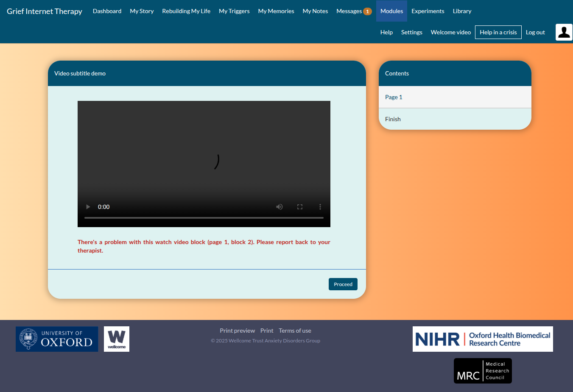The image size is (573, 392).
Task: Select Finish in Contents panel
Action: [393, 119]
